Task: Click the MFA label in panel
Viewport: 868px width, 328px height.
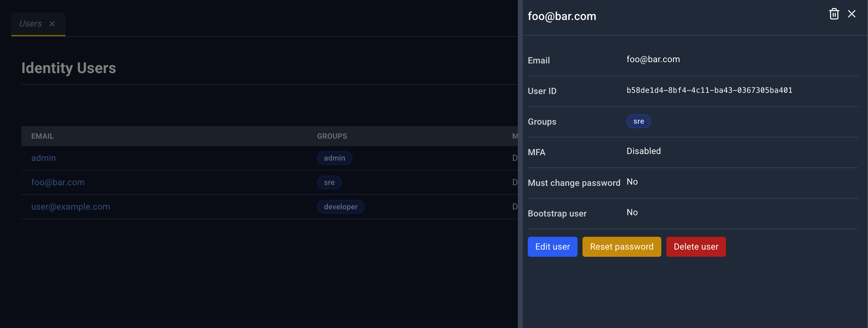Action: (536, 152)
